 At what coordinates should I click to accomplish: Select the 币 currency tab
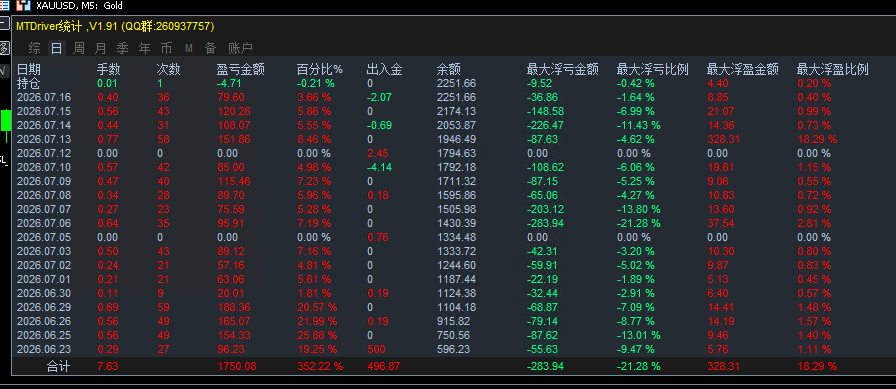pyautogui.click(x=166, y=49)
